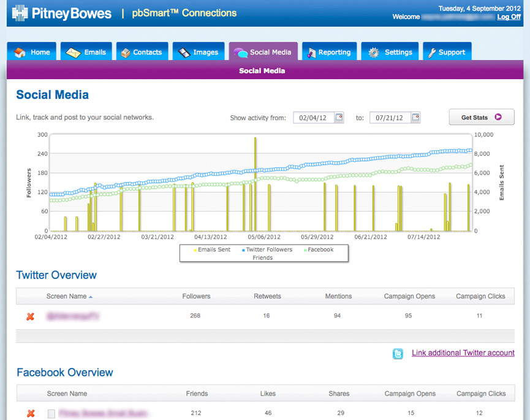Open the start date calendar picker
This screenshot has height=420, width=530.
tap(339, 117)
